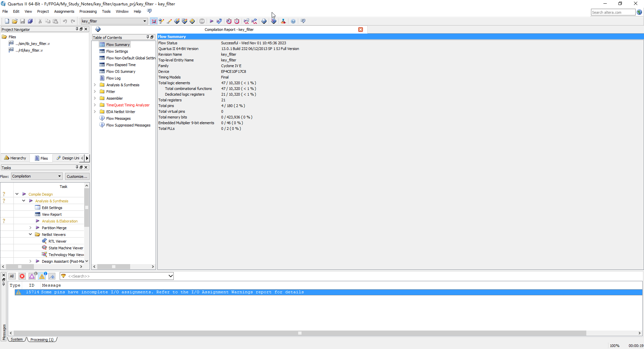Expand the Fitter report folder
Image resolution: width=644 pixels, height=349 pixels.
pos(95,92)
